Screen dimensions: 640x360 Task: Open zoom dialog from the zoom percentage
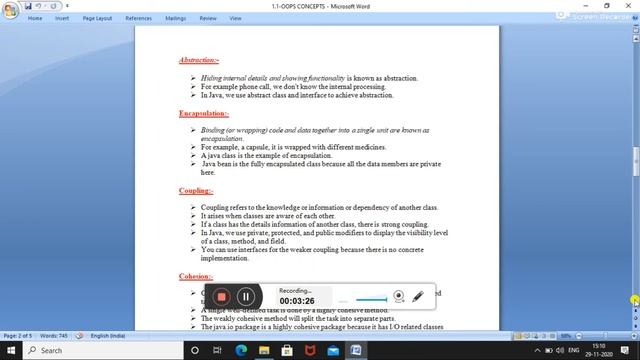pos(566,336)
